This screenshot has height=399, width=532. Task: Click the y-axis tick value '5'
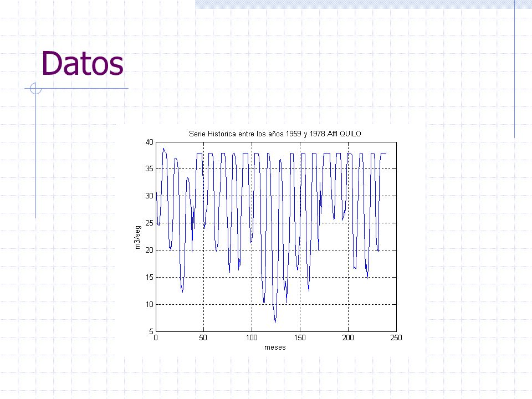tap(151, 331)
